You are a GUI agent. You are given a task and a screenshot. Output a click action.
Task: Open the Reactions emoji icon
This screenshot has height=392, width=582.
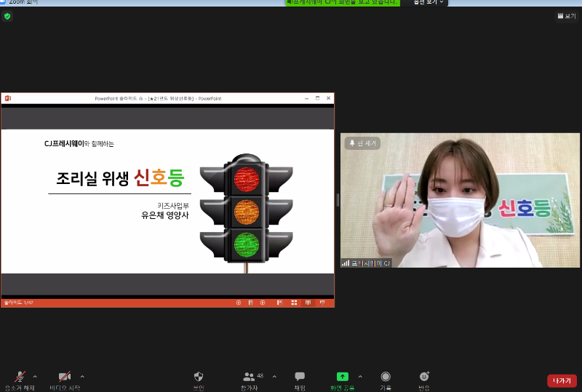coord(424,378)
